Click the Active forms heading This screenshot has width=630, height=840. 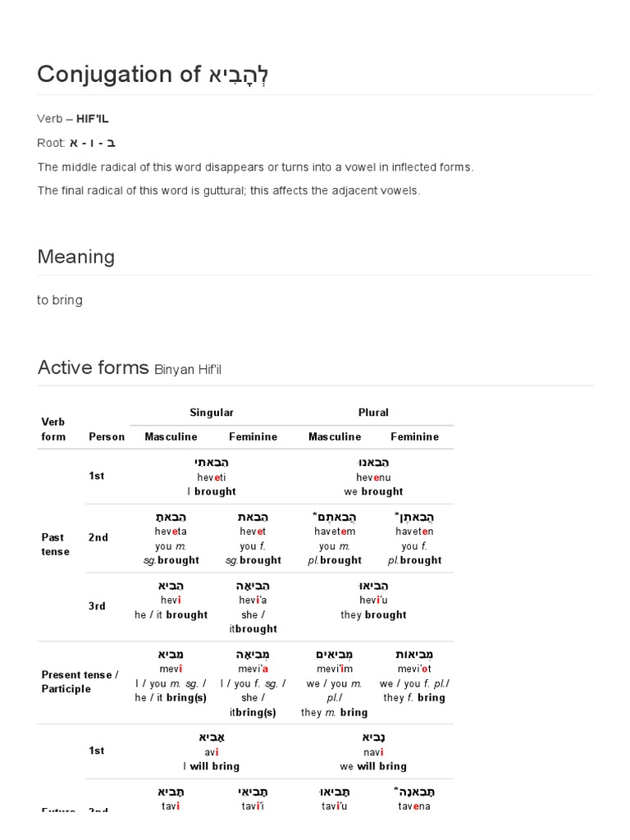click(x=93, y=367)
